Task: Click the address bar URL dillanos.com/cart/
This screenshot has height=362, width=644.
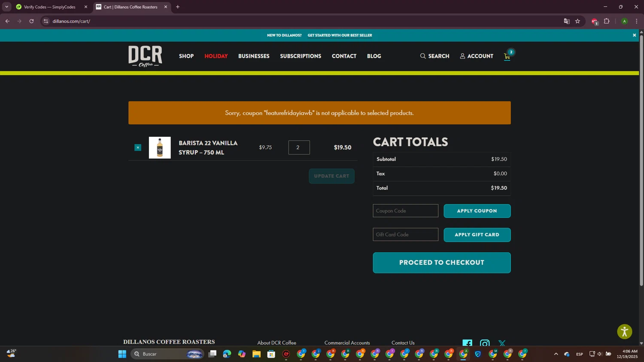Action: (x=71, y=21)
